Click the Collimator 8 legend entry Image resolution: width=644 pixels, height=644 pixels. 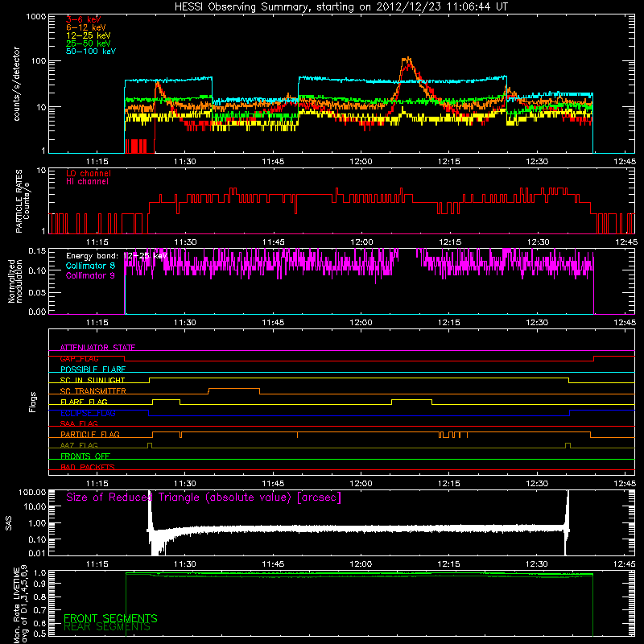click(x=90, y=266)
